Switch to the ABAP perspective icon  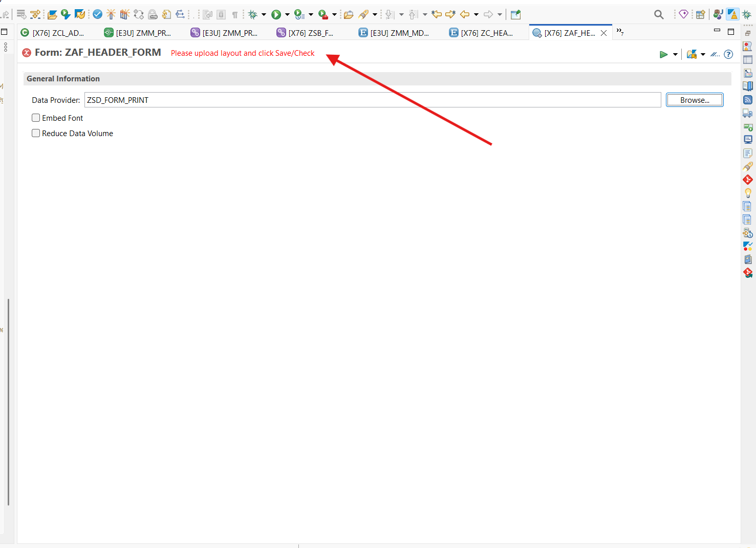pyautogui.click(x=733, y=14)
